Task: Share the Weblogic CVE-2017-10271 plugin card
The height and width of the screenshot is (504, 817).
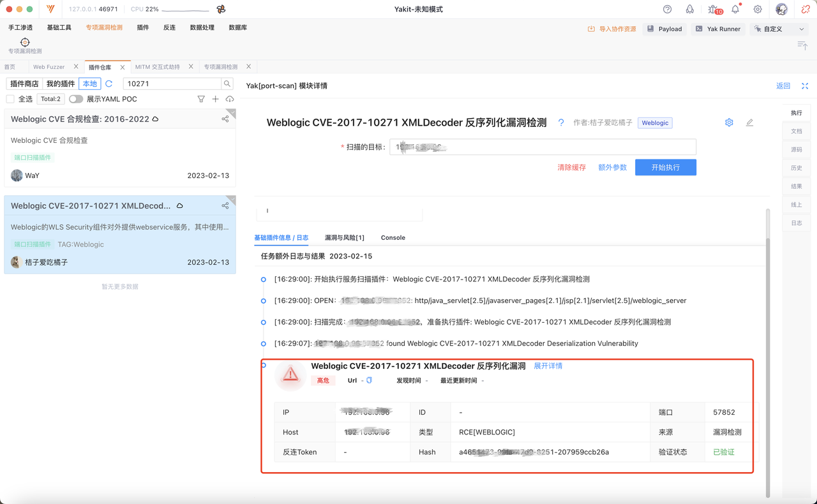Action: (x=225, y=205)
